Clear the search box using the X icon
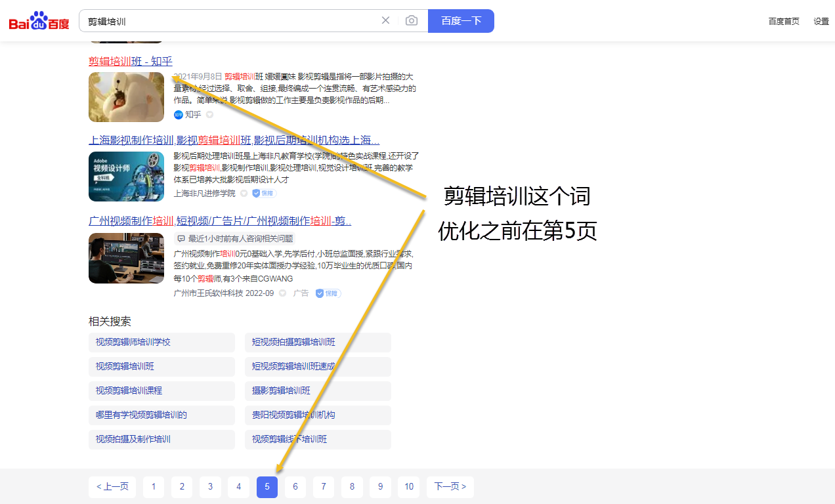Image resolution: width=835 pixels, height=504 pixels. point(385,20)
